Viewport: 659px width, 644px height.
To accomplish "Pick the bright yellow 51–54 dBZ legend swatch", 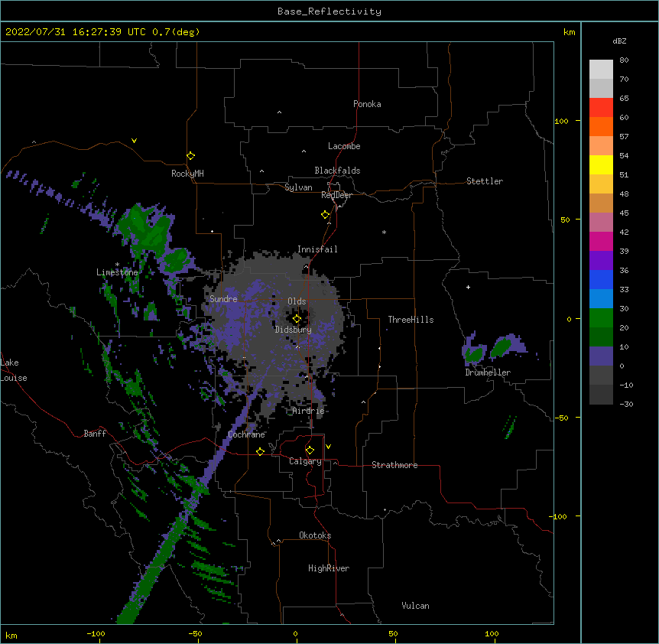I will coord(601,165).
